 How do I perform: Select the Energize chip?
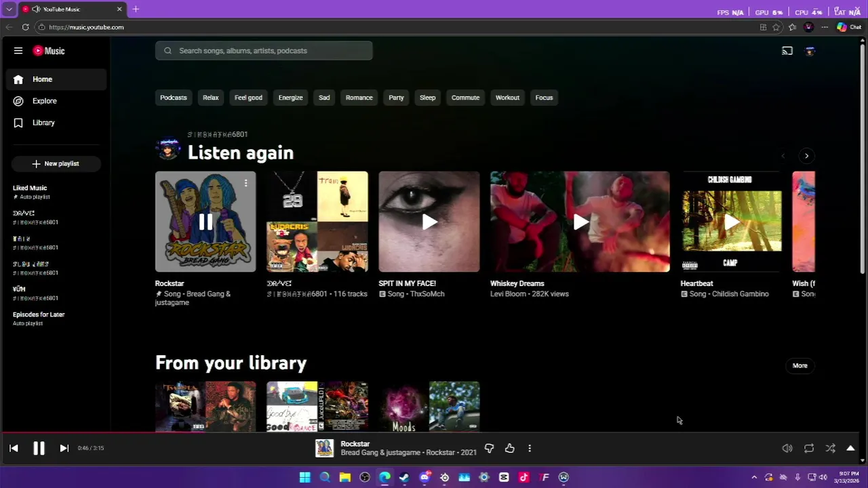click(x=290, y=98)
